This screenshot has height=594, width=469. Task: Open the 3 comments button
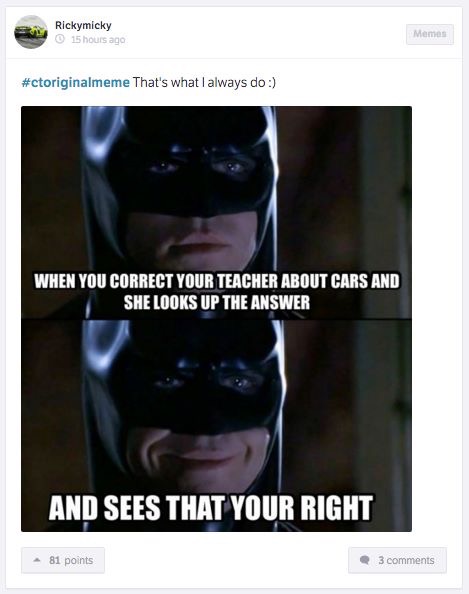(397, 560)
